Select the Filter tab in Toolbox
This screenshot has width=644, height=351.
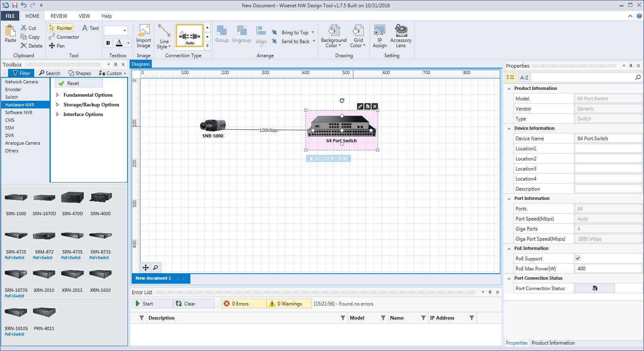[x=21, y=73]
